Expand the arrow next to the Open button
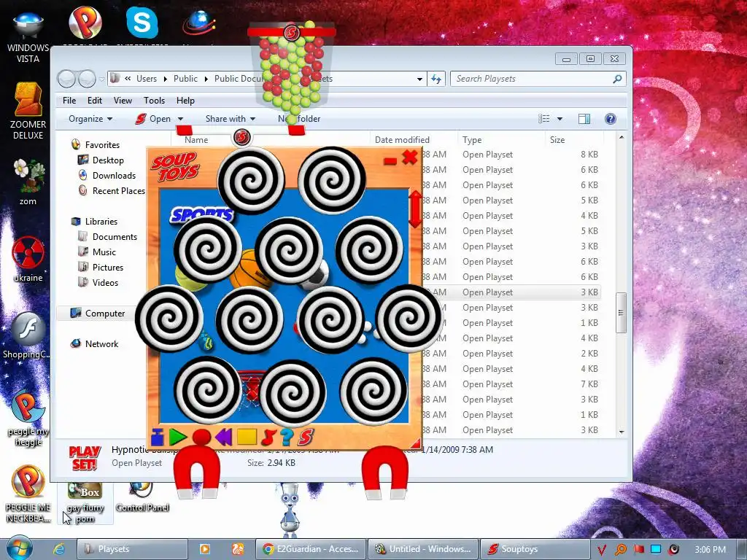The width and height of the screenshot is (747, 560). tap(180, 119)
